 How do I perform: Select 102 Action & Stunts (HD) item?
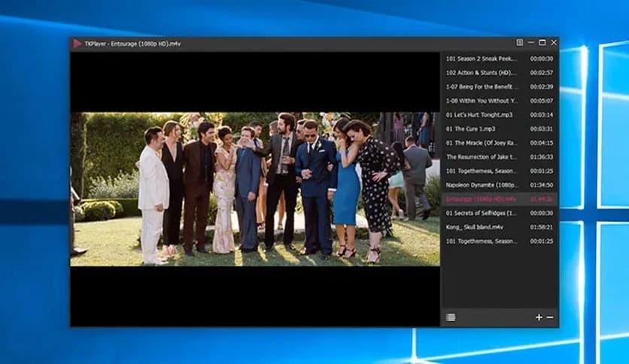[482, 73]
